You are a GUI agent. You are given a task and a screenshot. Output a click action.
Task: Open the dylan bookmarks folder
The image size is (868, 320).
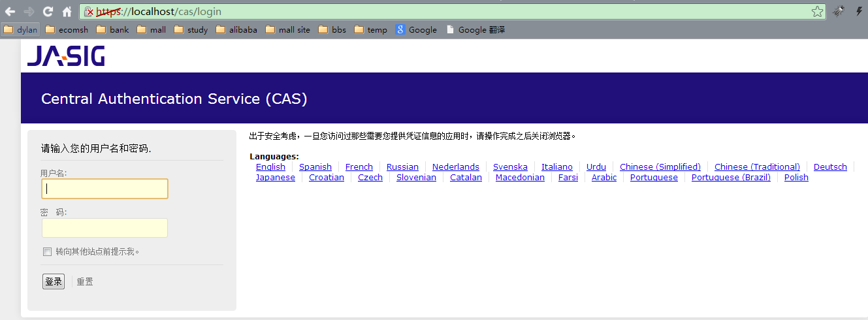click(x=20, y=29)
